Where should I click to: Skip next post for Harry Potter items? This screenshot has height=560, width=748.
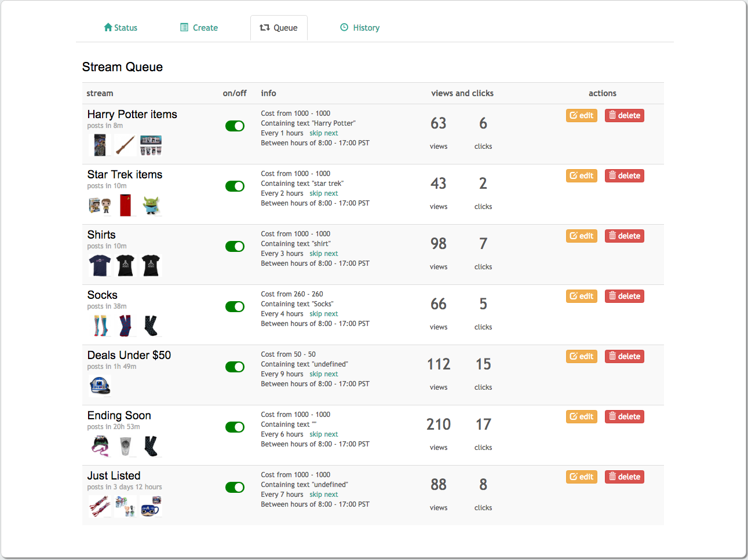pos(323,133)
